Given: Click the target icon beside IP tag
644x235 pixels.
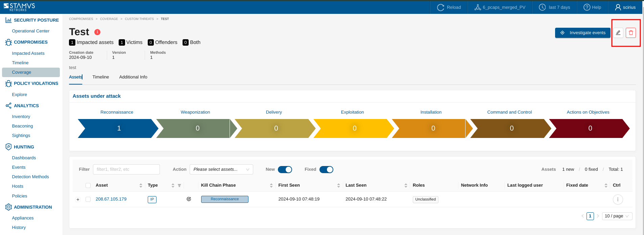Looking at the screenshot, I should [189, 199].
